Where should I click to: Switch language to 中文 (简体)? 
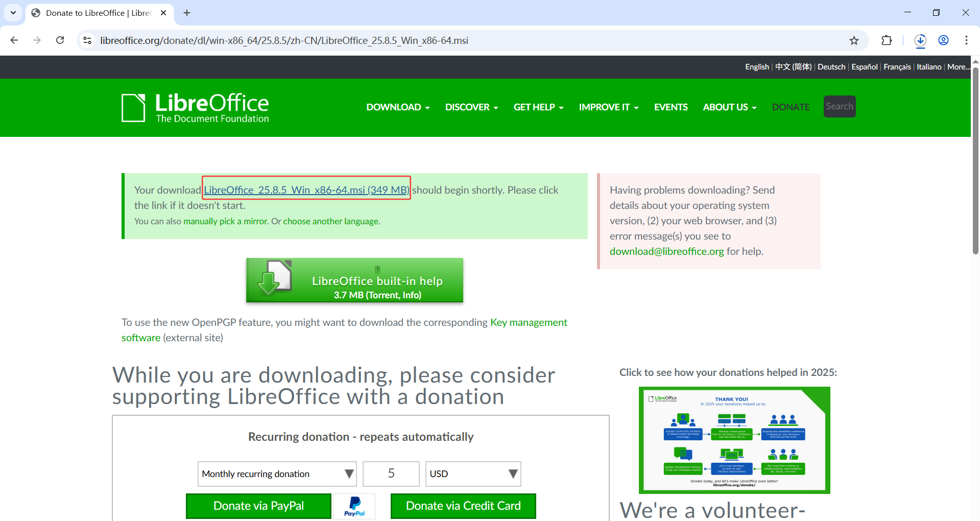tap(793, 67)
